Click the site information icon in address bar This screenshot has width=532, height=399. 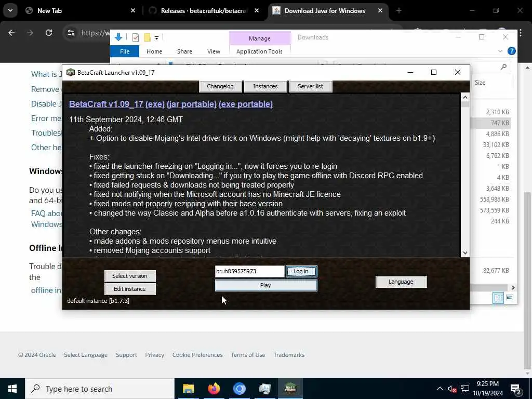click(x=71, y=33)
